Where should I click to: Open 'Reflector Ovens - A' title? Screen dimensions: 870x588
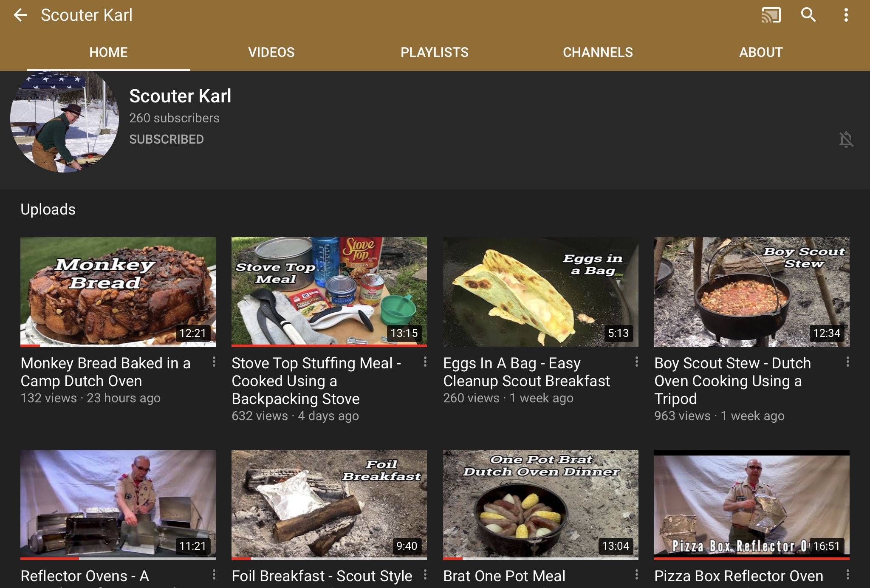tap(85, 576)
